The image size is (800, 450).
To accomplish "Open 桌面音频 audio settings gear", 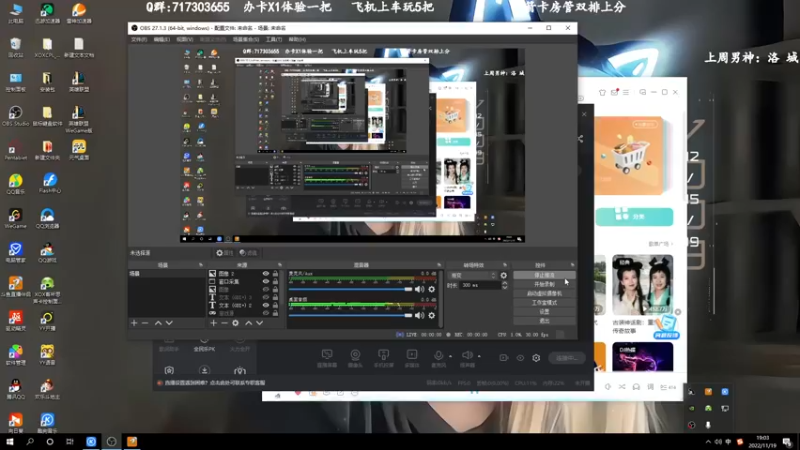I will pos(432,315).
